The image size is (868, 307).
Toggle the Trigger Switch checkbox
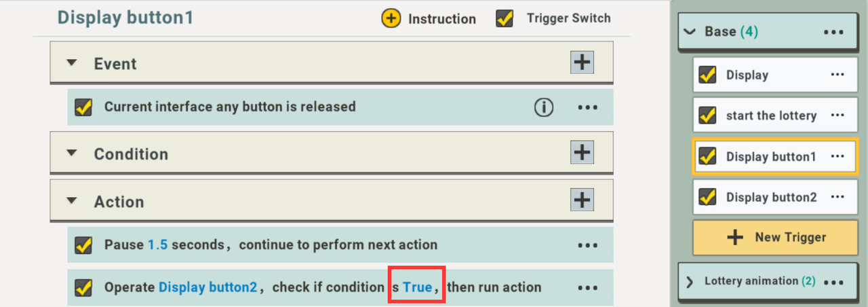505,18
